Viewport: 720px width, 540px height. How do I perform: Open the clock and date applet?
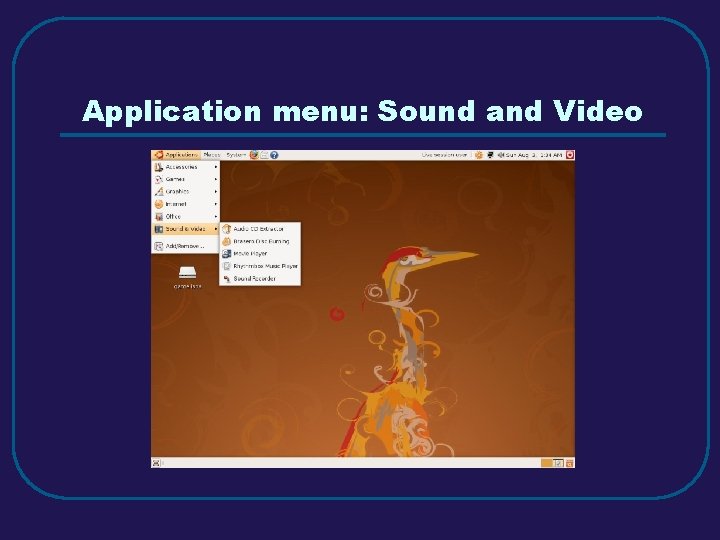point(534,155)
